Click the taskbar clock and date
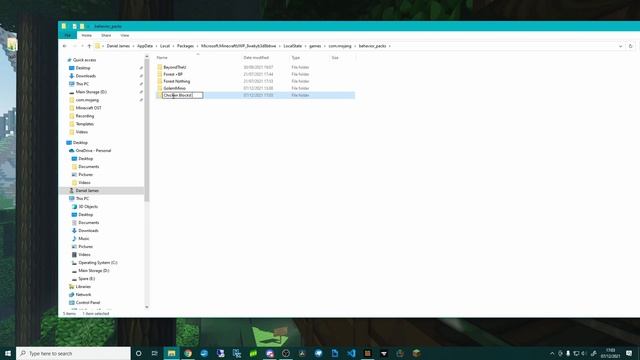This screenshot has width=640, height=360. coord(610,353)
